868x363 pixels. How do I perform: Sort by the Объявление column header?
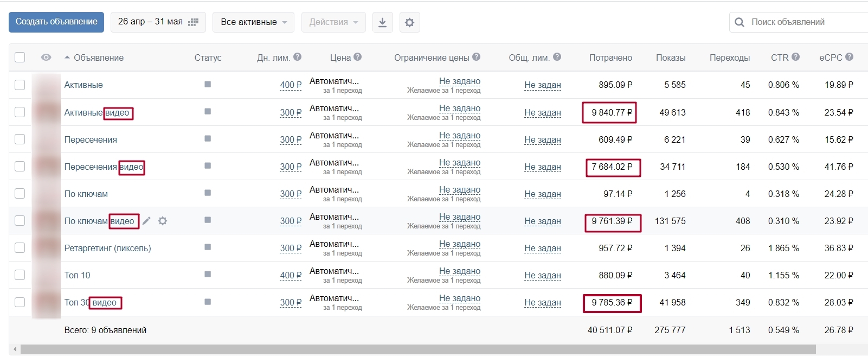pyautogui.click(x=98, y=58)
